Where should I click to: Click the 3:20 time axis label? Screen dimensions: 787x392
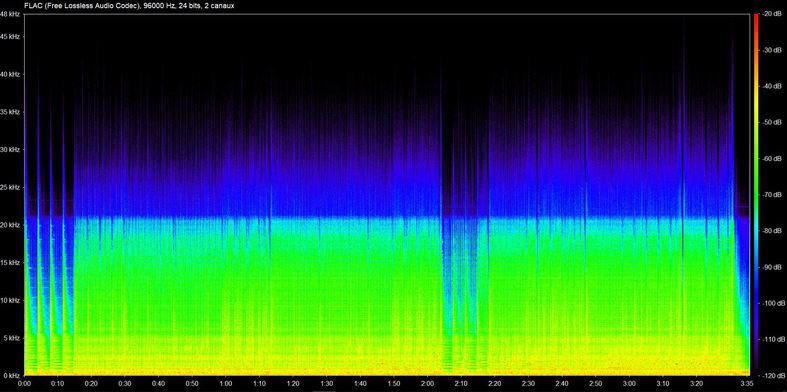click(x=697, y=383)
